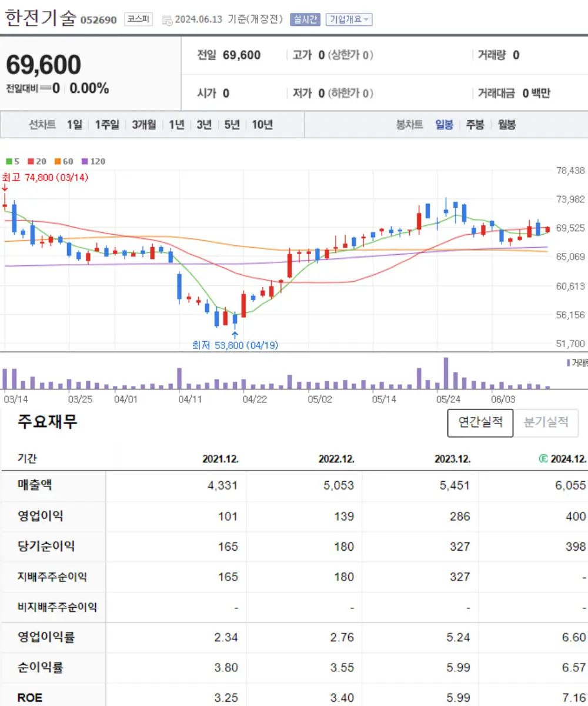
Task: Click the 2021 순이익률 value 3.80
Action: (226, 668)
